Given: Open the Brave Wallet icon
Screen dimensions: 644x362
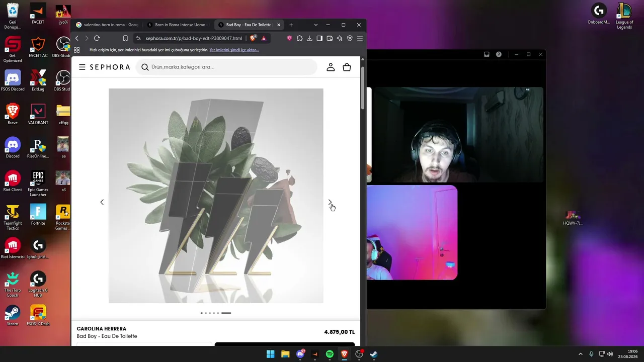Looking at the screenshot, I should [x=330, y=38].
